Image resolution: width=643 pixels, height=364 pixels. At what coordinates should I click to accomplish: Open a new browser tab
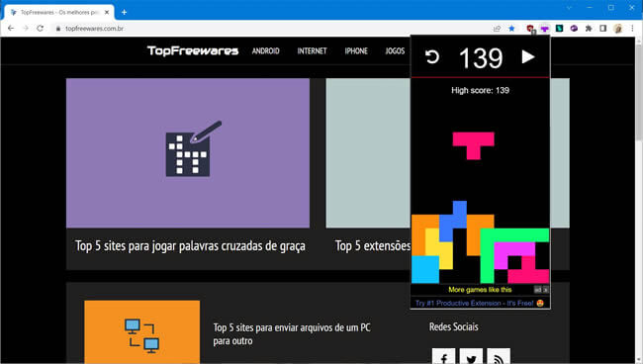coord(124,12)
